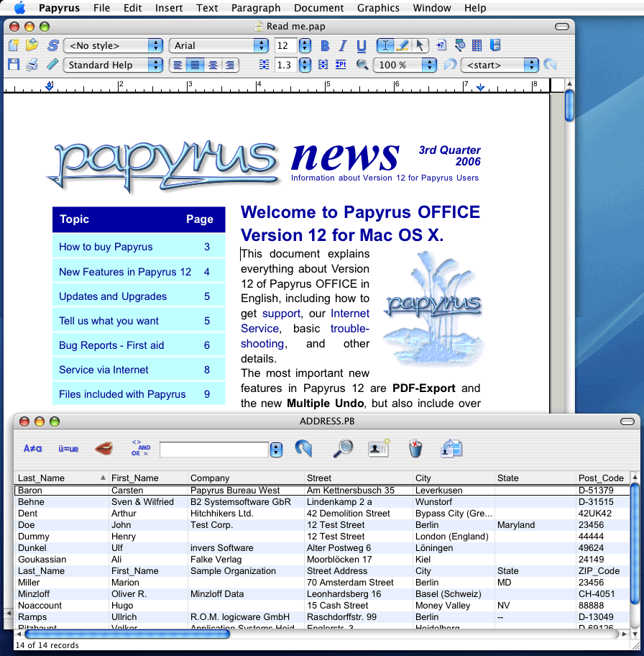Open the Insert menu

(169, 8)
